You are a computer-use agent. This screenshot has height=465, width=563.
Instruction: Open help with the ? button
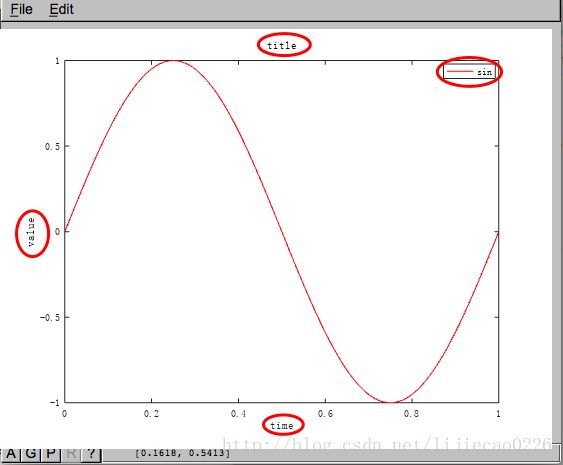click(91, 454)
